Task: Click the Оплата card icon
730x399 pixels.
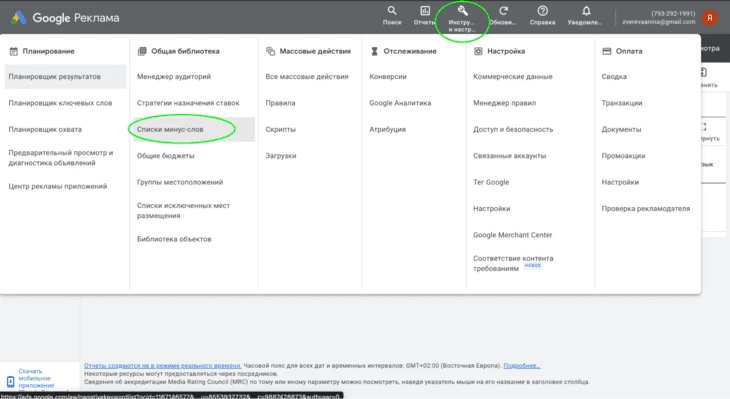Action: coord(607,51)
